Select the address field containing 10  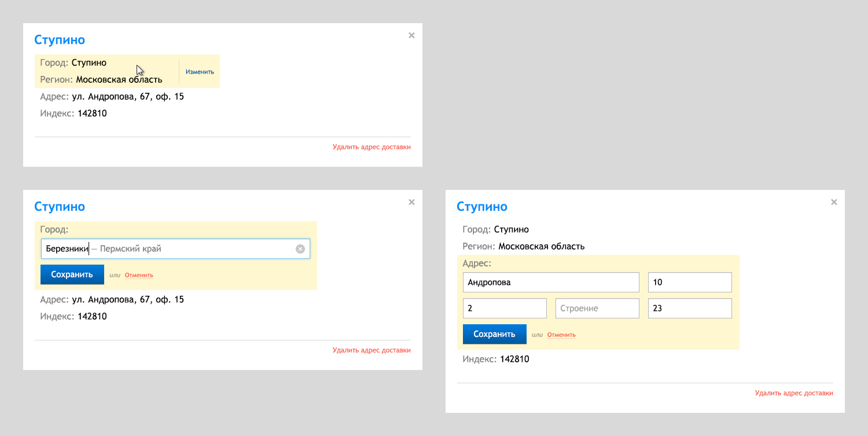(x=689, y=283)
